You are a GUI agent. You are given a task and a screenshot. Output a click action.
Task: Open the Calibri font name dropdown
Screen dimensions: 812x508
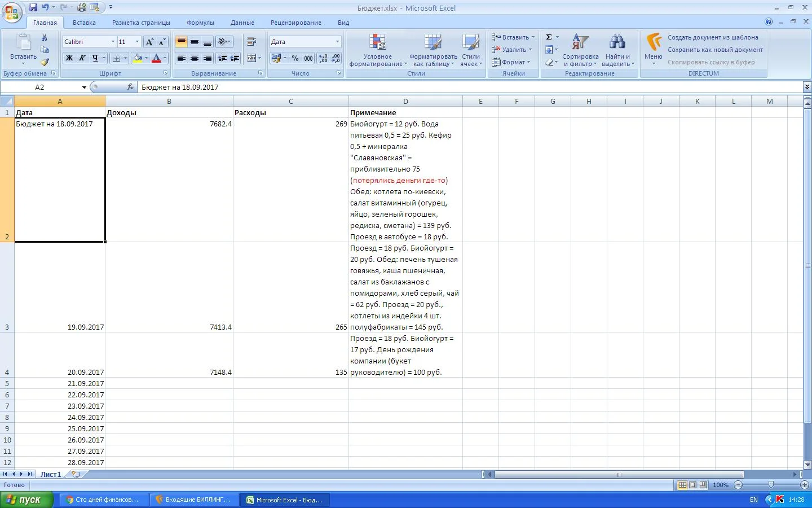click(113, 42)
